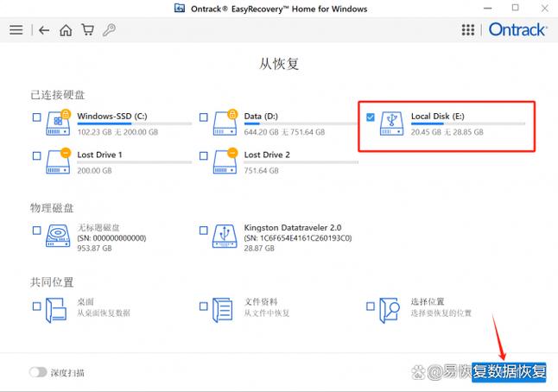Check the 文件资料 location checkbox

pyautogui.click(x=204, y=307)
